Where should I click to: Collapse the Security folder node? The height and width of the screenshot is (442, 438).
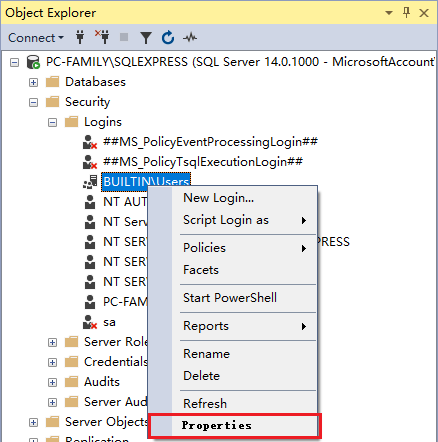33,102
